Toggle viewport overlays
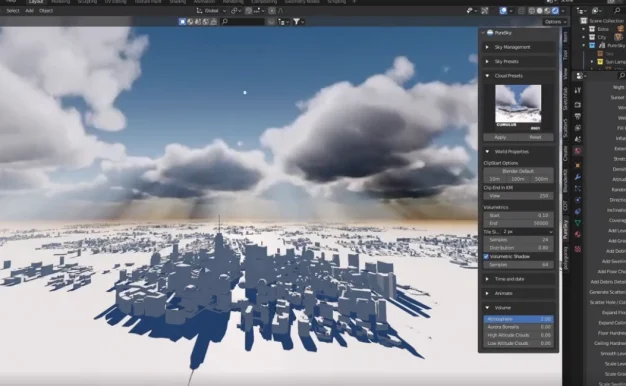 (503, 11)
